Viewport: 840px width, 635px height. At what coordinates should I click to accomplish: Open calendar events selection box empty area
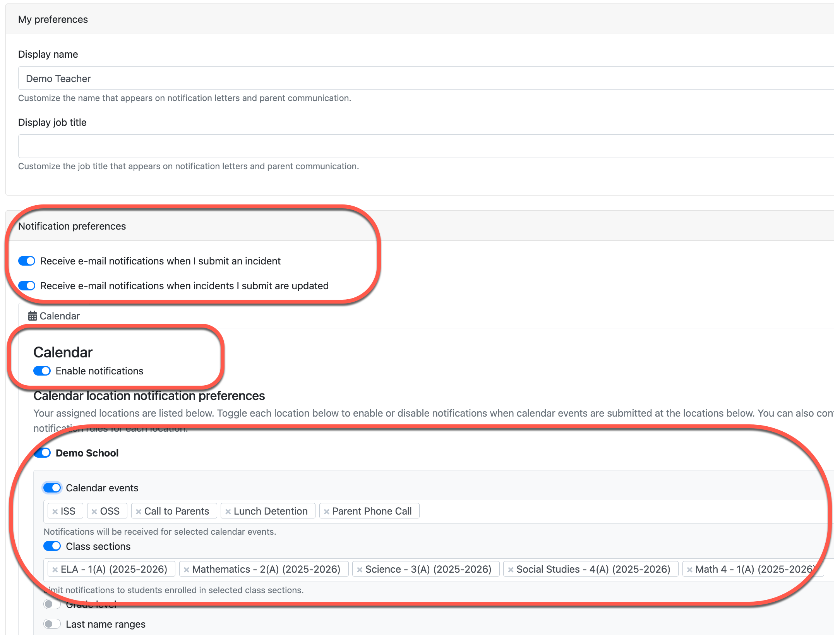(x=581, y=511)
